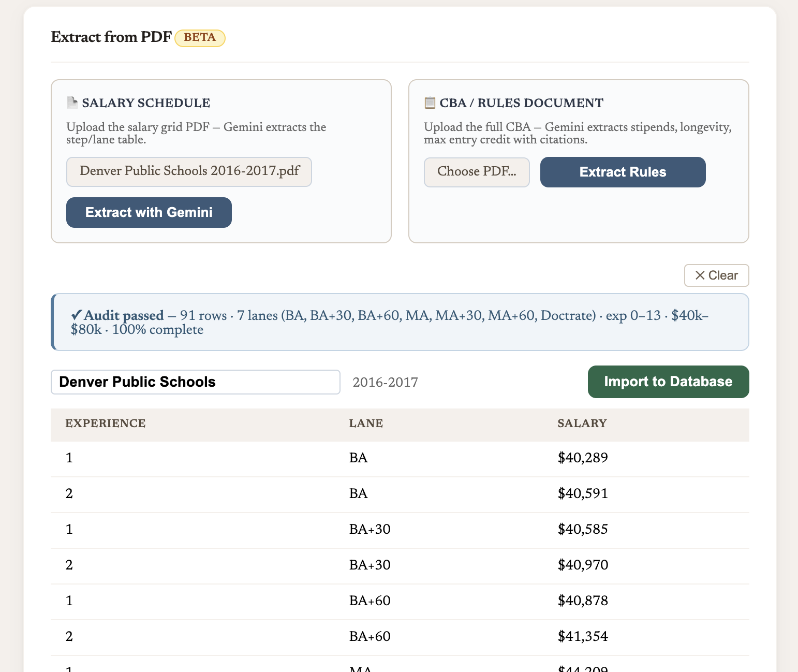Click the Salary column header
Viewport: 798px width, 672px height.
tap(582, 423)
